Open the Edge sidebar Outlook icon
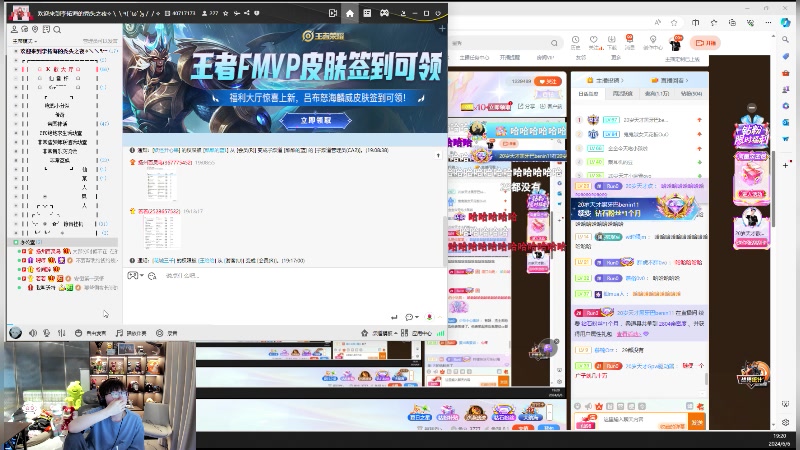 click(x=786, y=122)
